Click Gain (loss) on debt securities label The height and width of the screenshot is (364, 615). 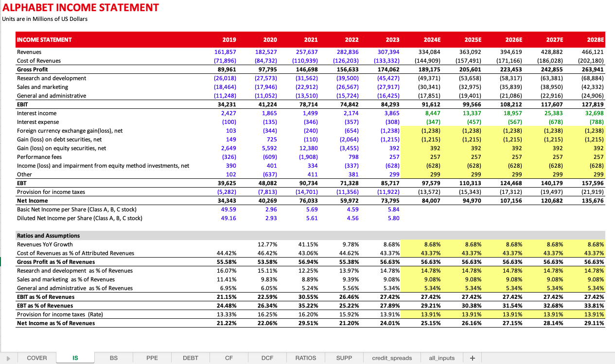59,139
